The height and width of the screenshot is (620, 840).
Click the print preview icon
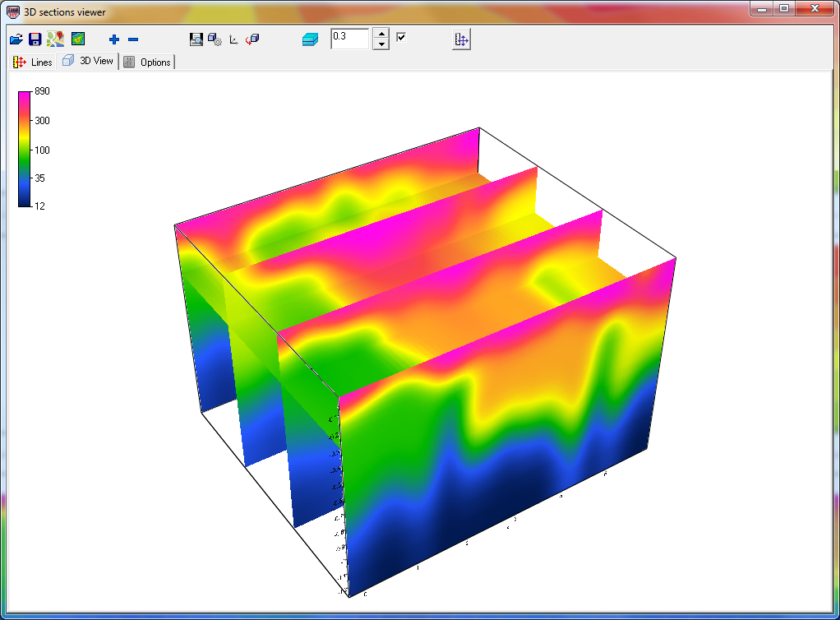click(x=196, y=39)
